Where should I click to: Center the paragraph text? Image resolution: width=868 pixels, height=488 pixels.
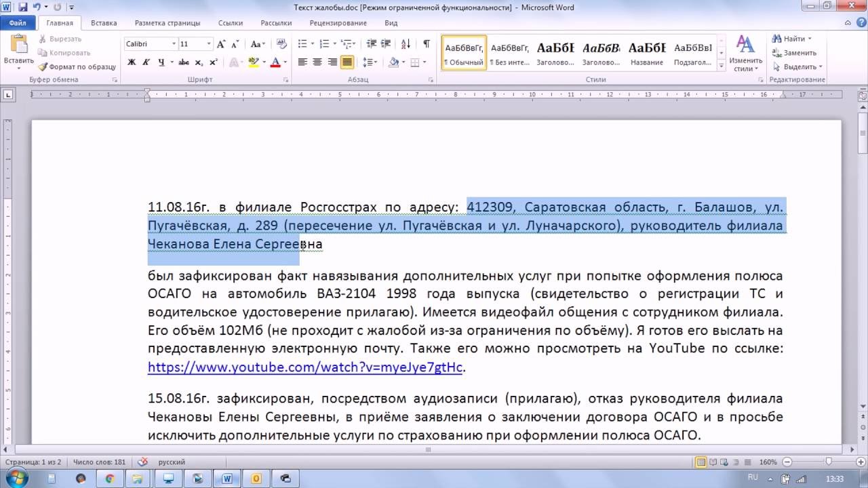coord(317,62)
